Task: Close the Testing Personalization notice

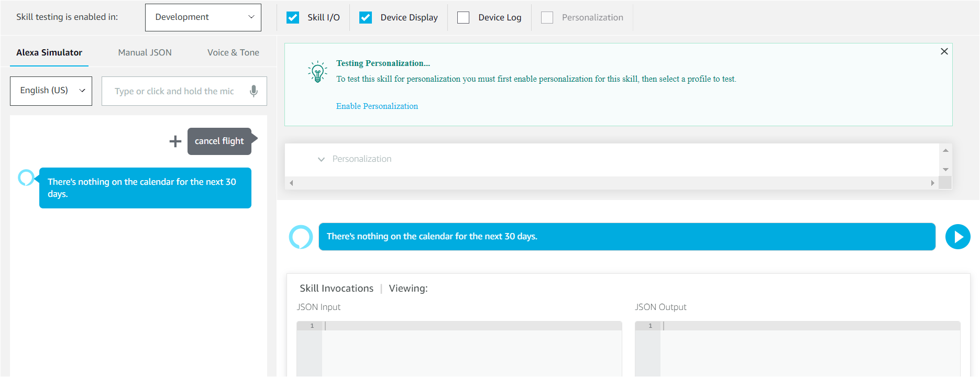Action: coord(944,51)
